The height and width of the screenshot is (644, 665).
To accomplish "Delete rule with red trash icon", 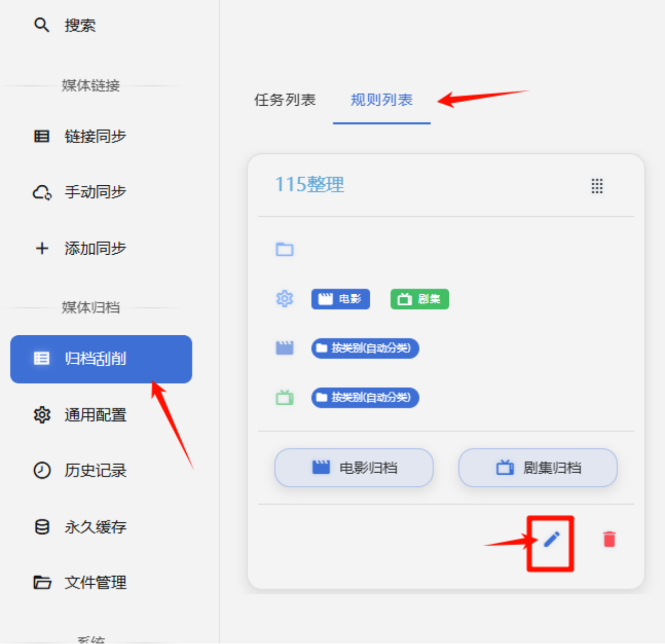I will coord(609,539).
